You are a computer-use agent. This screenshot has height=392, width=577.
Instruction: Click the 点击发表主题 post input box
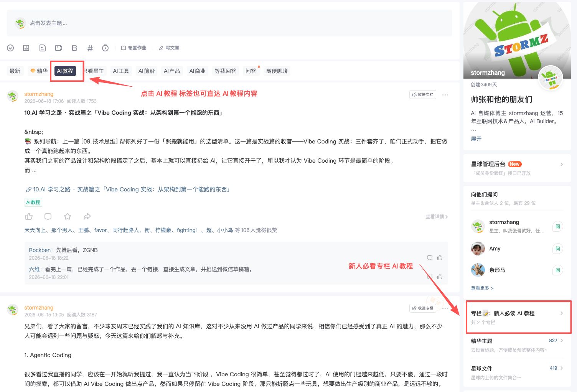point(229,23)
